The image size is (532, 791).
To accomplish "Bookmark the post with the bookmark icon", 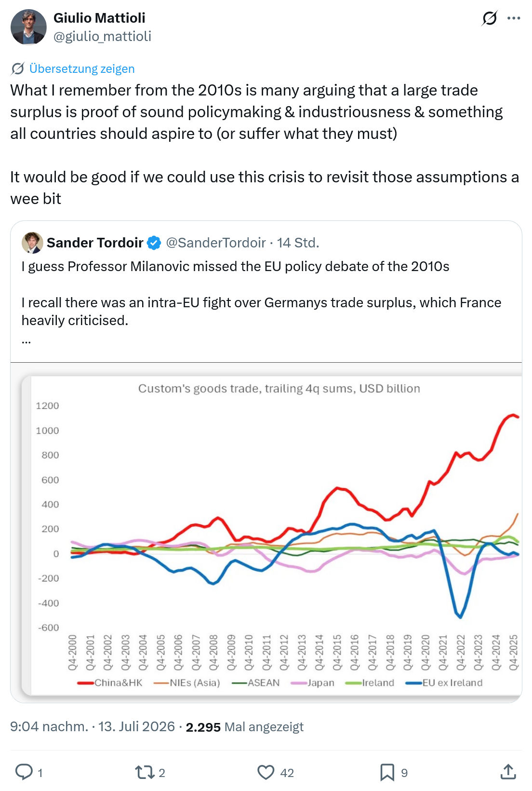I will 387,772.
